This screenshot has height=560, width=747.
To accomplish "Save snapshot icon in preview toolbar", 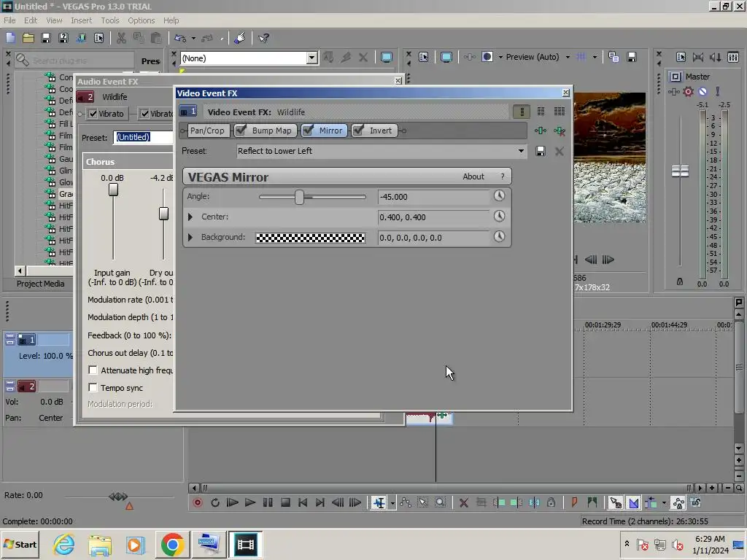I will pyautogui.click(x=632, y=57).
